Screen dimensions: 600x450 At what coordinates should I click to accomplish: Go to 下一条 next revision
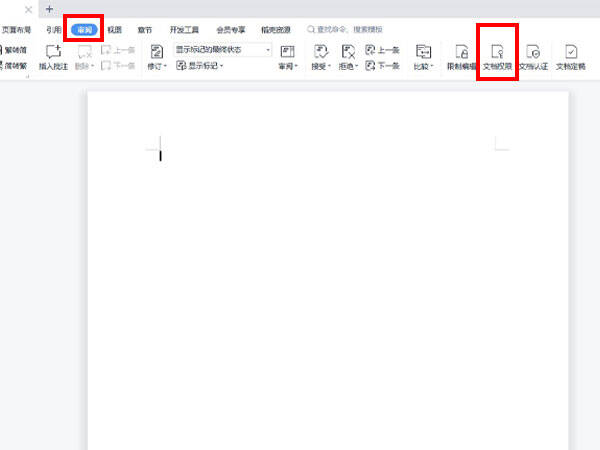pos(382,66)
